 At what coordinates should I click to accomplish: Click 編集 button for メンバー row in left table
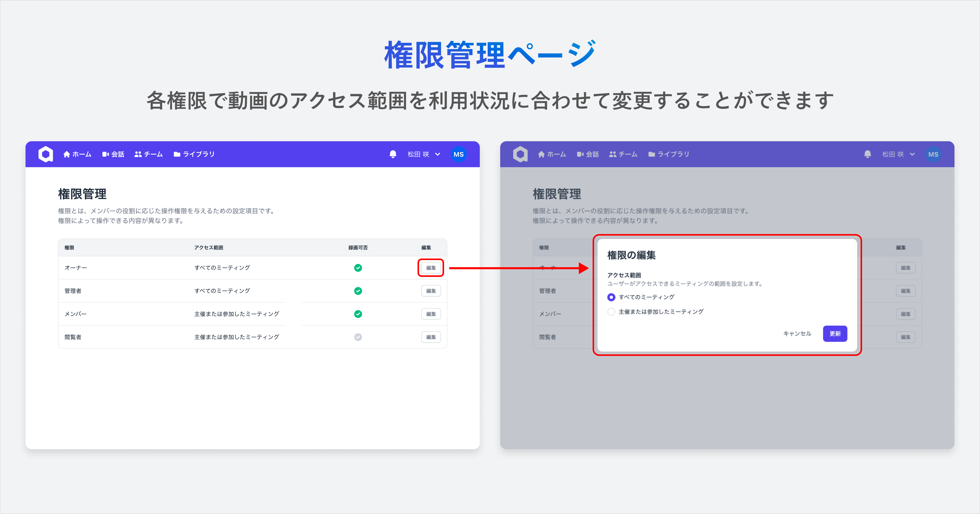[431, 314]
